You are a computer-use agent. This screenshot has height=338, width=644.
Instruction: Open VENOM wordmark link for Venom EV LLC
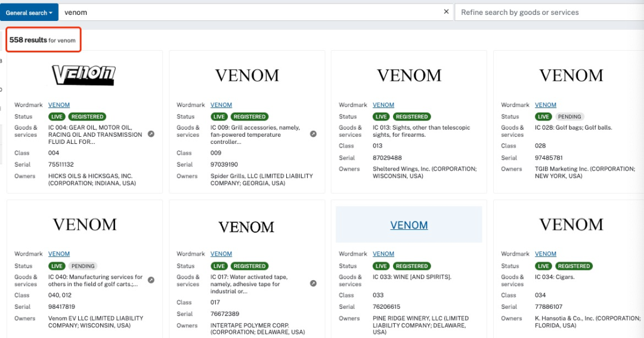(59, 254)
